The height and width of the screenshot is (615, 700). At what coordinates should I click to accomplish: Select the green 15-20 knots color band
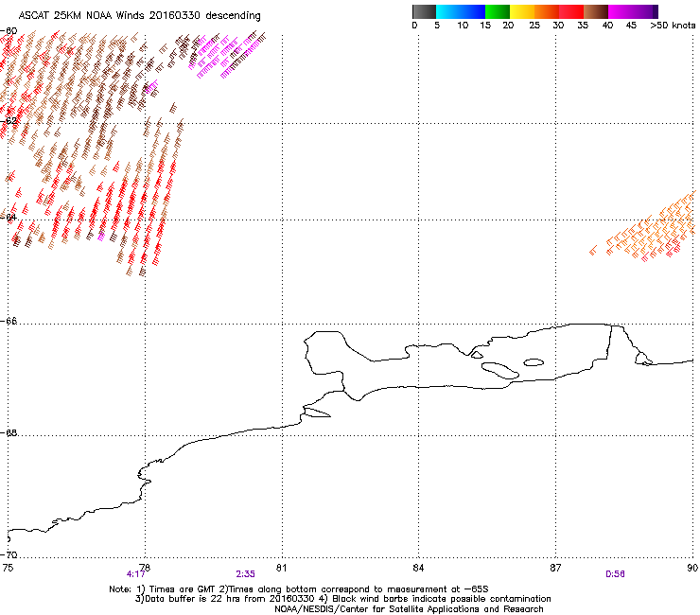click(x=498, y=11)
